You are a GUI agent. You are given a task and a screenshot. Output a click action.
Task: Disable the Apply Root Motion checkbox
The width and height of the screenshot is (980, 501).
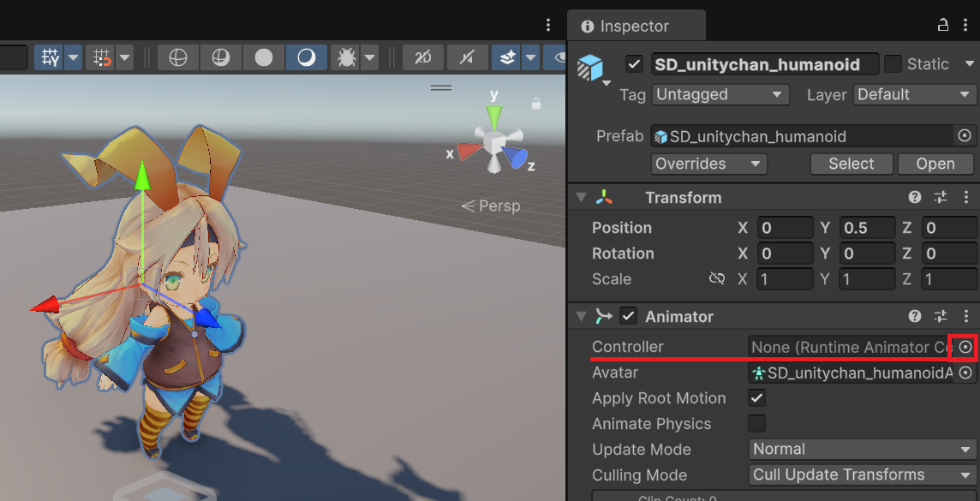point(756,398)
